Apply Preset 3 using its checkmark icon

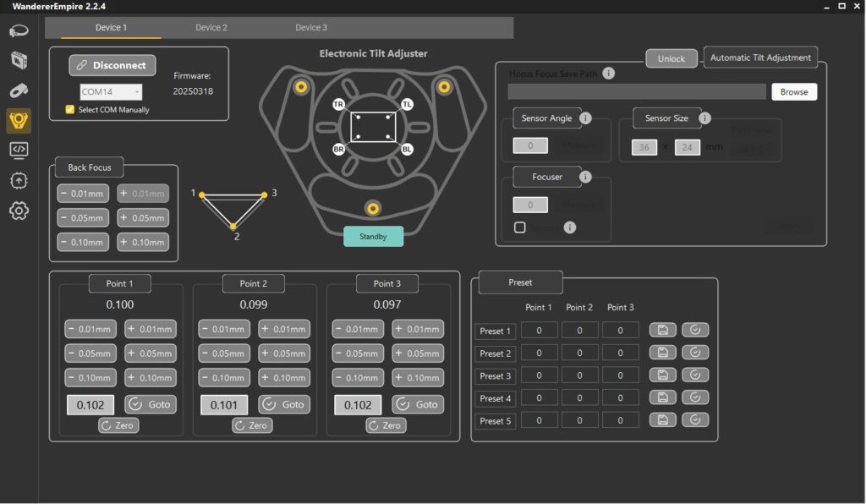pyautogui.click(x=695, y=375)
